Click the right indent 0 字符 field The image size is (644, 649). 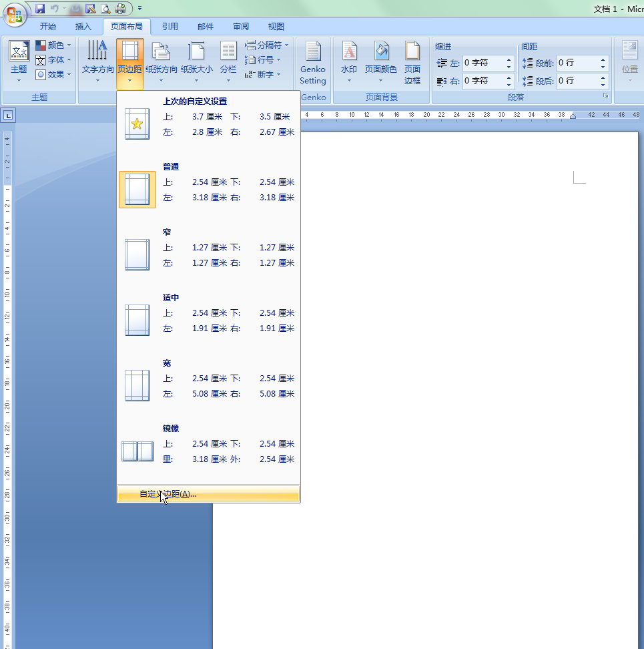point(483,81)
